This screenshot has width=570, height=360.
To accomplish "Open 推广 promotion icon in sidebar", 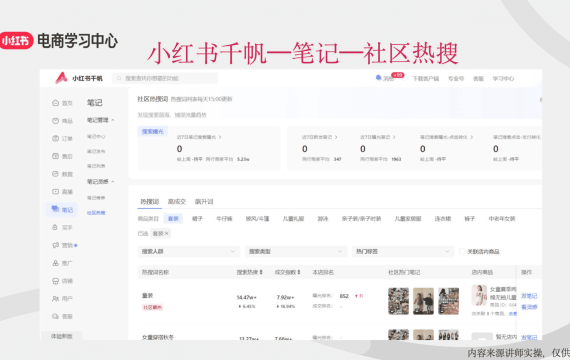I will click(x=55, y=263).
